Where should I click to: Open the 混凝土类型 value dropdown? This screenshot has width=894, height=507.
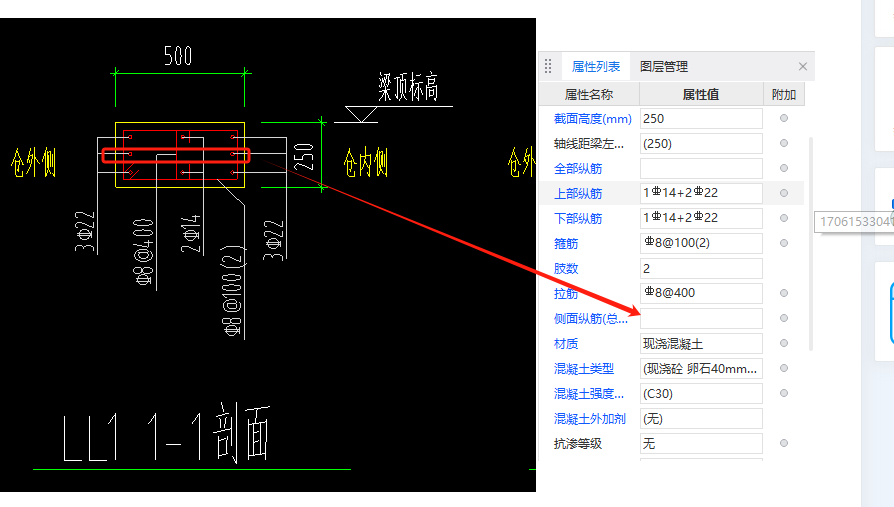(x=701, y=368)
